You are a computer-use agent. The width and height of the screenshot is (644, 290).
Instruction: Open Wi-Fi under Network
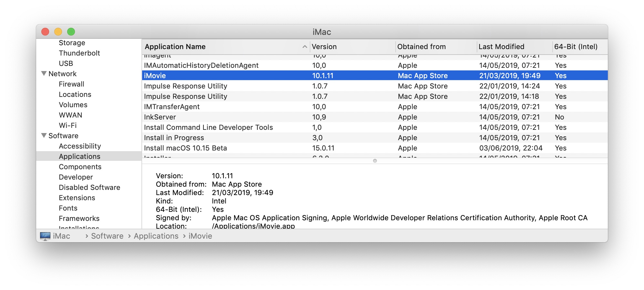pos(68,125)
